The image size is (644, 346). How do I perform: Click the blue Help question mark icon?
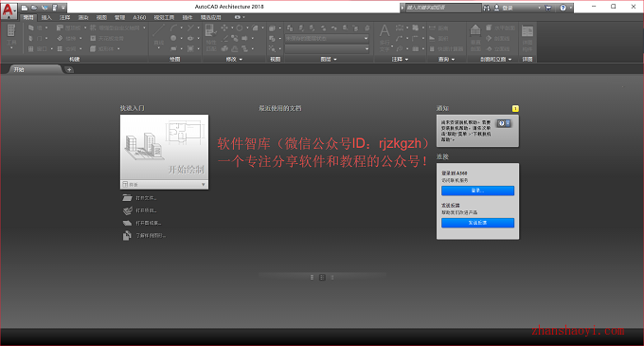[563, 8]
